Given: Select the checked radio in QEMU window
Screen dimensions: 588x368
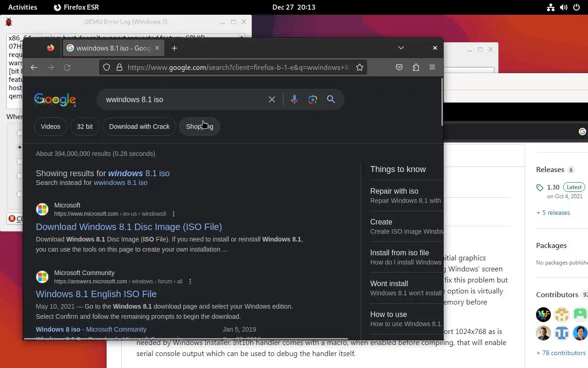Looking at the screenshot, I should pyautogui.click(x=20, y=147).
